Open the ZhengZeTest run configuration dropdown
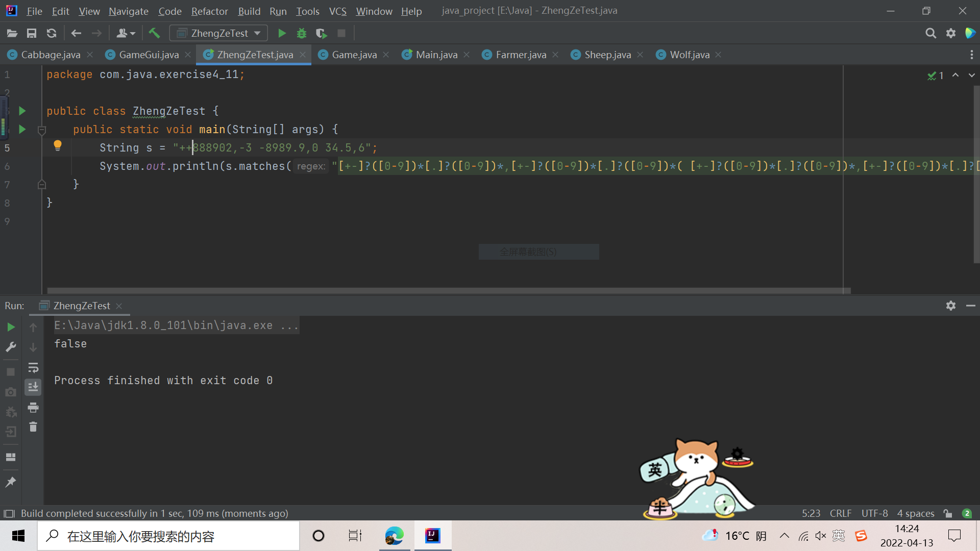Image resolution: width=980 pixels, height=551 pixels. 257,34
